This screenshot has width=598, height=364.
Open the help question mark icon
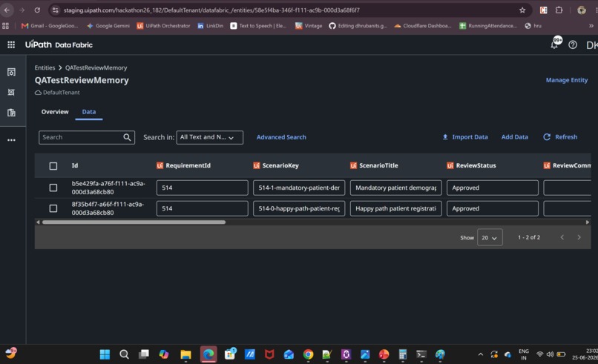click(x=573, y=45)
